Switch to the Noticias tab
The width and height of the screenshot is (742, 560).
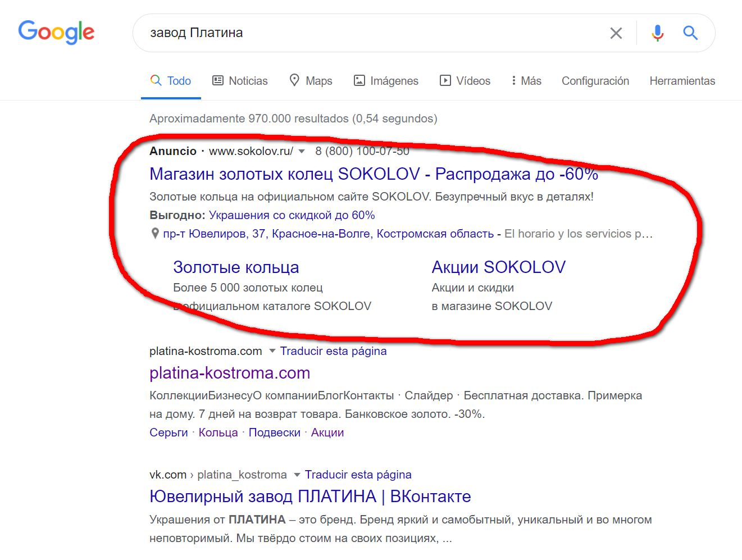click(x=240, y=81)
